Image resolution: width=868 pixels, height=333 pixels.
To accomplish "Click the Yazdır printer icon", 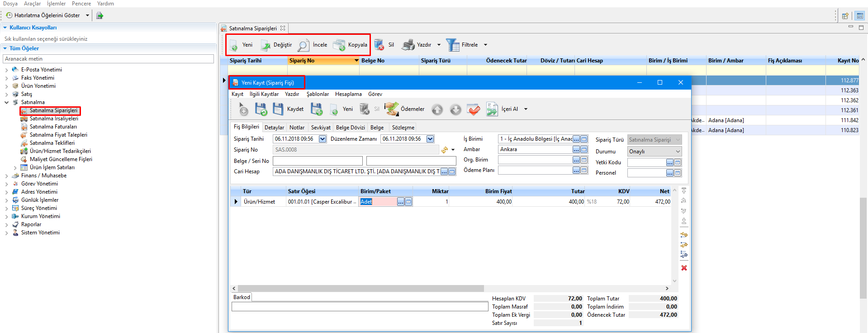I will [408, 45].
